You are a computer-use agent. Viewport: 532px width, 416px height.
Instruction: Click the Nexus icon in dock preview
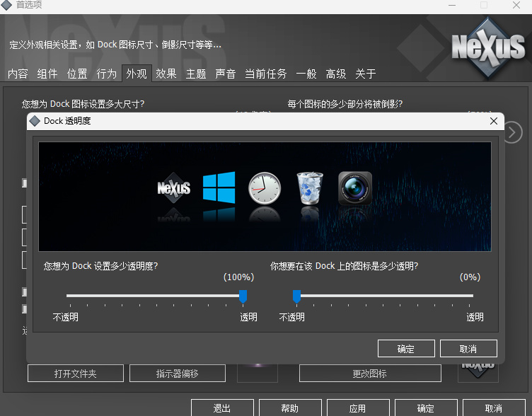[x=174, y=188]
